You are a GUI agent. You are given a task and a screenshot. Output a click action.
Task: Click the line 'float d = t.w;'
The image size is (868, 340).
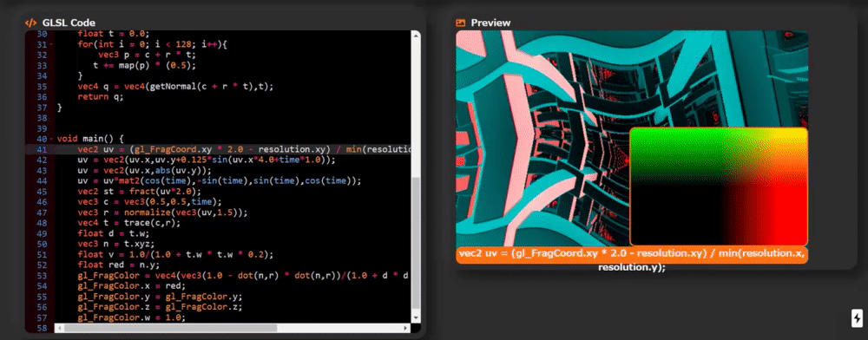pos(114,233)
